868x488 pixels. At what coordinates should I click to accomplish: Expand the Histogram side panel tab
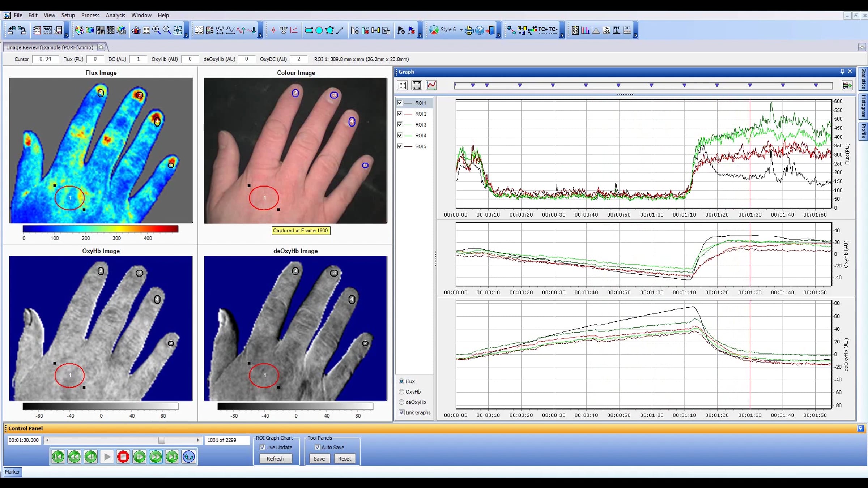(863, 106)
